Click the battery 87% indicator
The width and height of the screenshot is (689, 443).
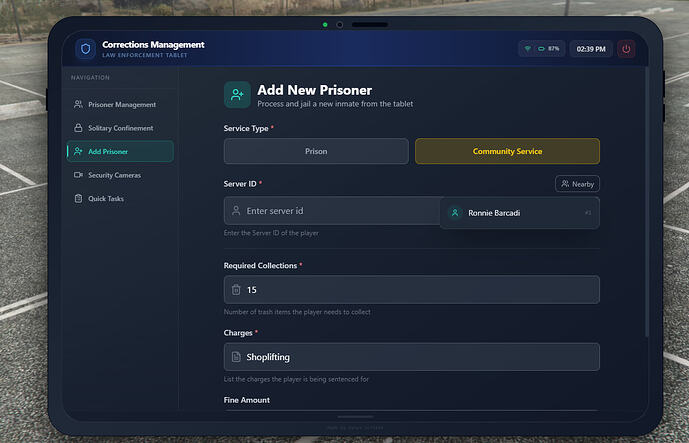(x=549, y=49)
